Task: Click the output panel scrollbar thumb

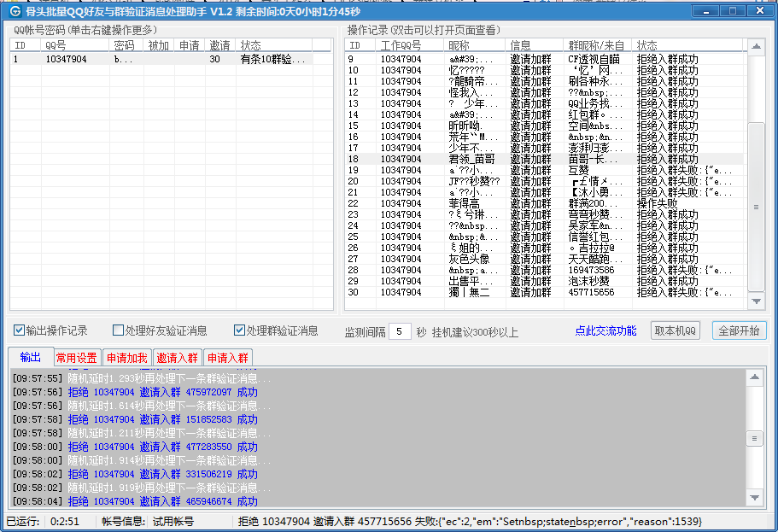Action: point(755,438)
